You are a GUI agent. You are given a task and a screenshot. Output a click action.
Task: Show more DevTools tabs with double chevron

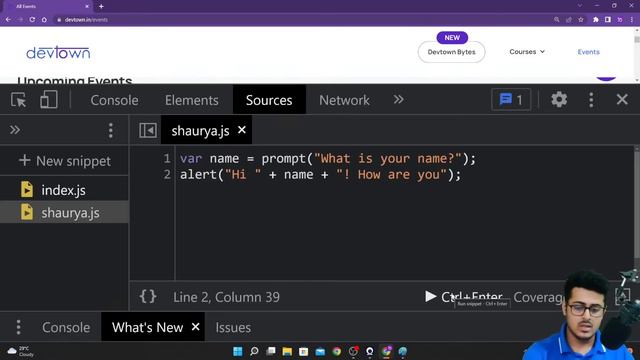click(398, 100)
